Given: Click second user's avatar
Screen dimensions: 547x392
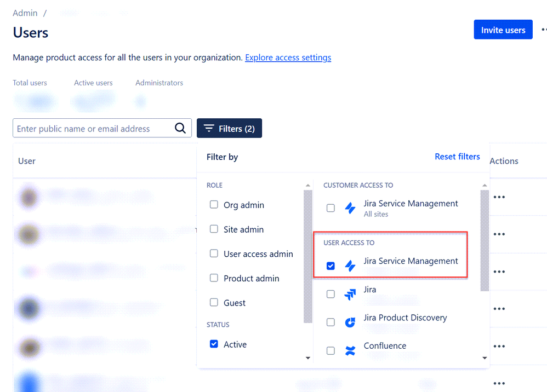Looking at the screenshot, I should [x=29, y=234].
